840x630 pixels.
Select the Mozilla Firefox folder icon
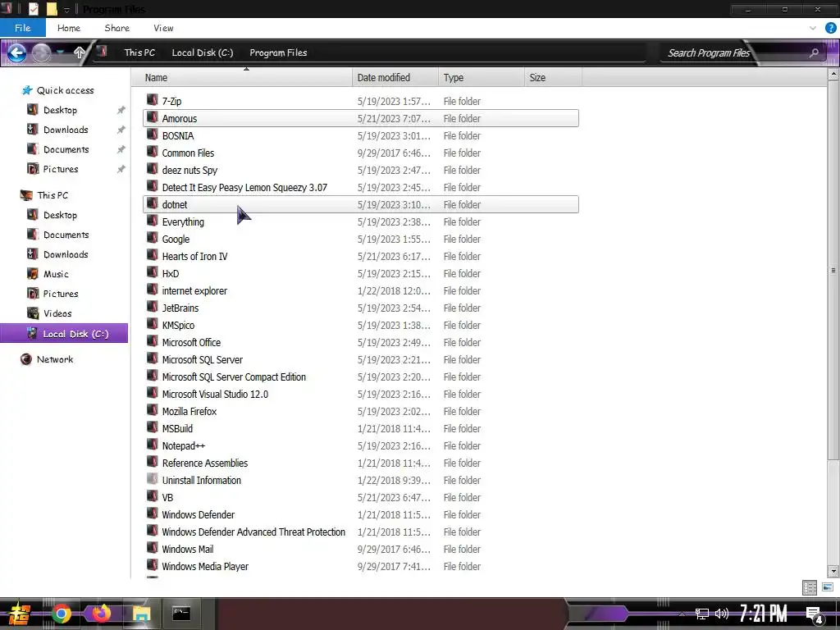(x=152, y=410)
